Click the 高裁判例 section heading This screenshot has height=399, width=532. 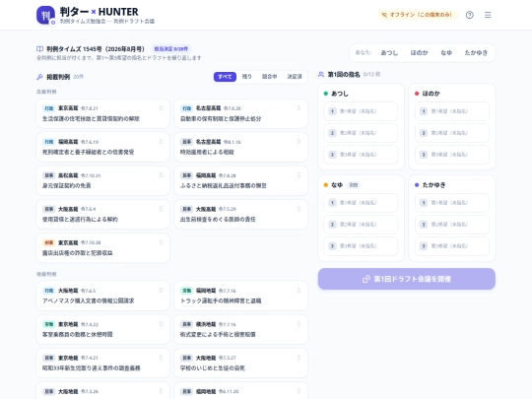click(x=46, y=92)
